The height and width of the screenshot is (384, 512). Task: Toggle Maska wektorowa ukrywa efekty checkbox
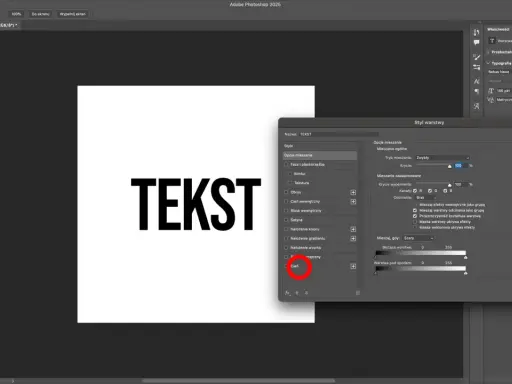(x=415, y=228)
